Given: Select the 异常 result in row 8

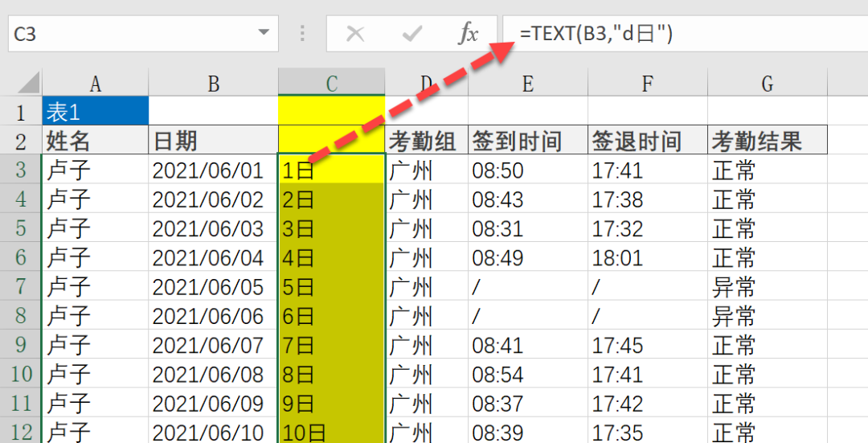Looking at the screenshot, I should [768, 316].
